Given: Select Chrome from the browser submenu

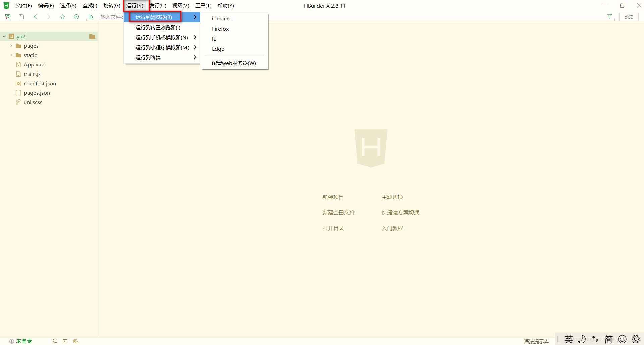Looking at the screenshot, I should click(221, 18).
